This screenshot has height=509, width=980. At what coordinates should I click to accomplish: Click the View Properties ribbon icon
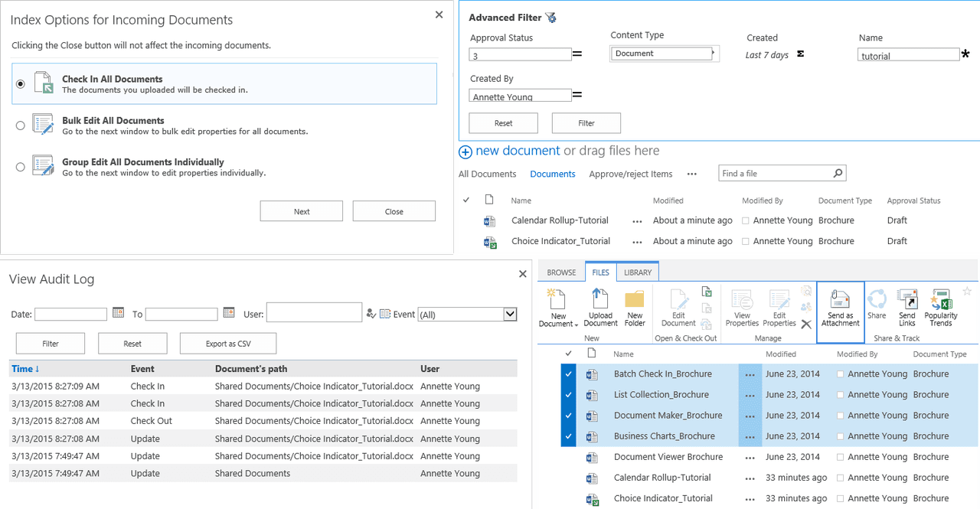[742, 299]
